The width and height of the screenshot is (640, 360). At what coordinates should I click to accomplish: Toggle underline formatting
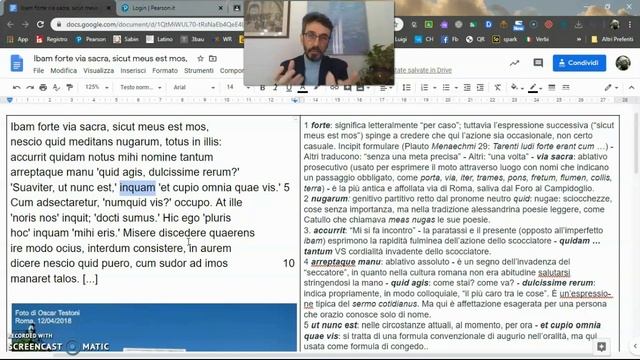(x=289, y=88)
